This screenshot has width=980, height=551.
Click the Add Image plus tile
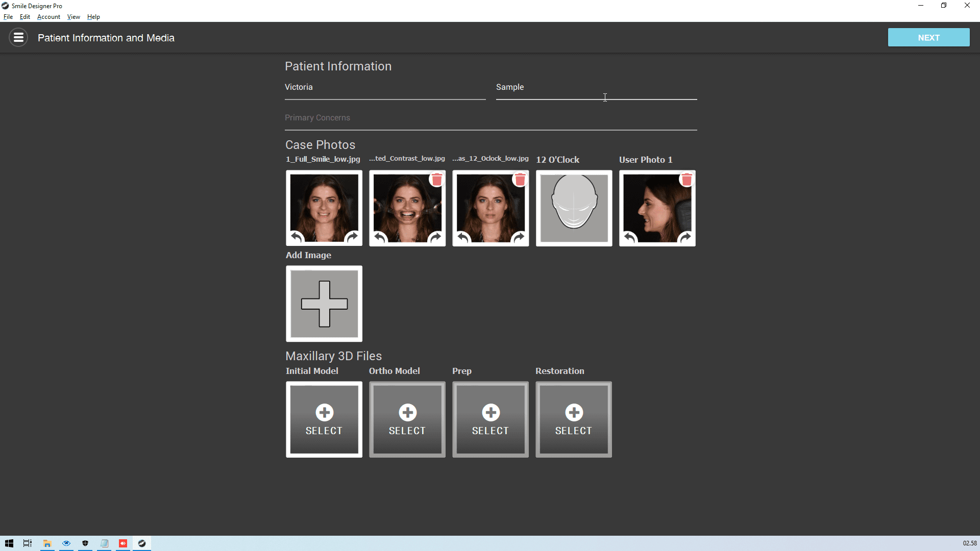324,304
